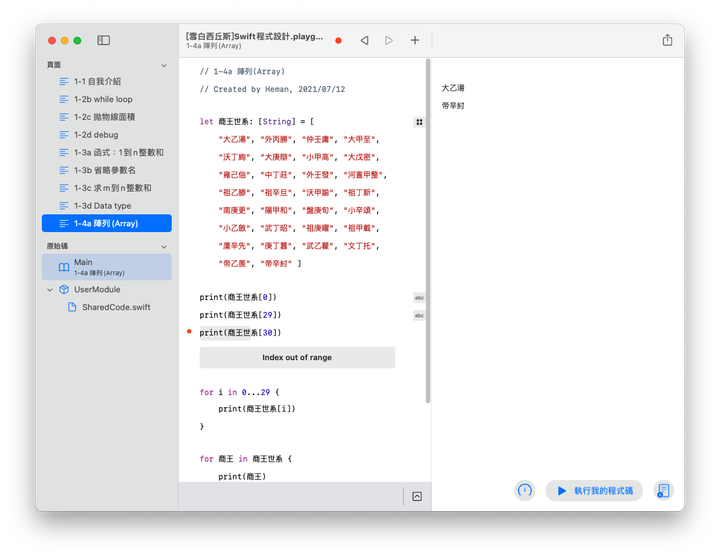
Task: Toggle the sidebar panel icon
Action: pyautogui.click(x=103, y=40)
